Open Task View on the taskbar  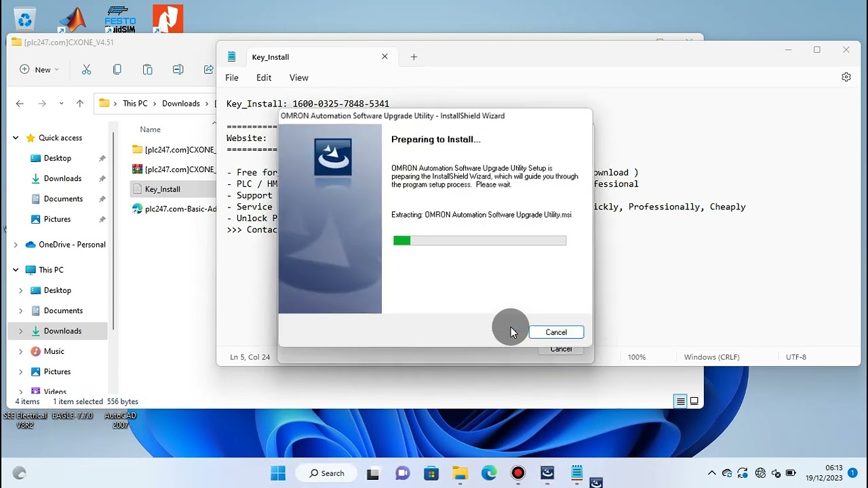click(x=373, y=473)
